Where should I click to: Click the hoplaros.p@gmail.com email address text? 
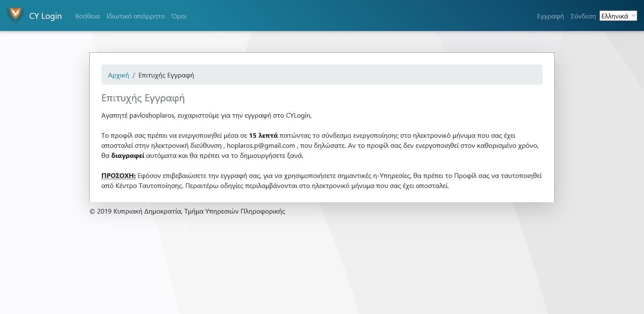click(x=261, y=145)
